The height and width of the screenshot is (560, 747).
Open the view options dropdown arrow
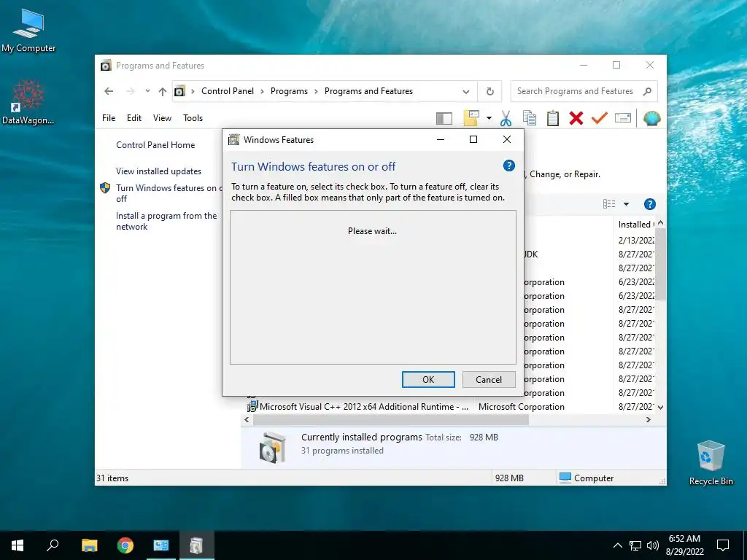tap(626, 204)
